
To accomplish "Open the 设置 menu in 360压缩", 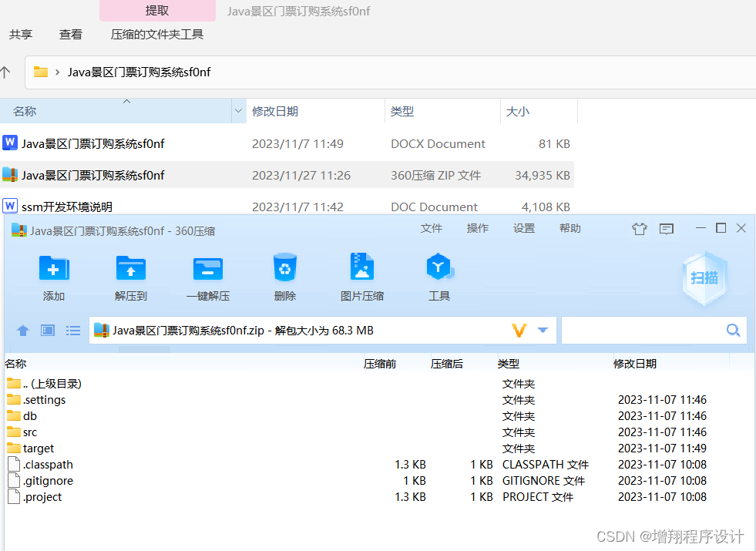I will [x=523, y=228].
